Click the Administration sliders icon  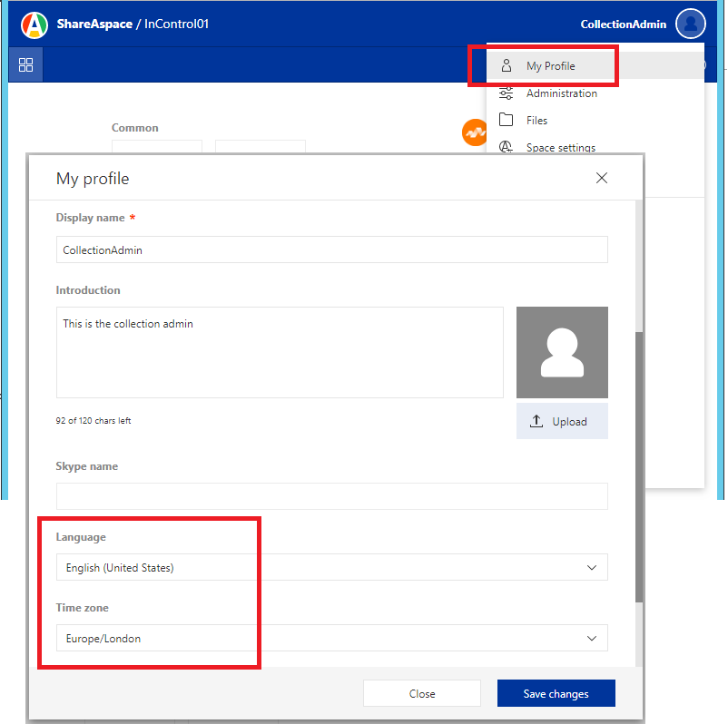pyautogui.click(x=506, y=93)
